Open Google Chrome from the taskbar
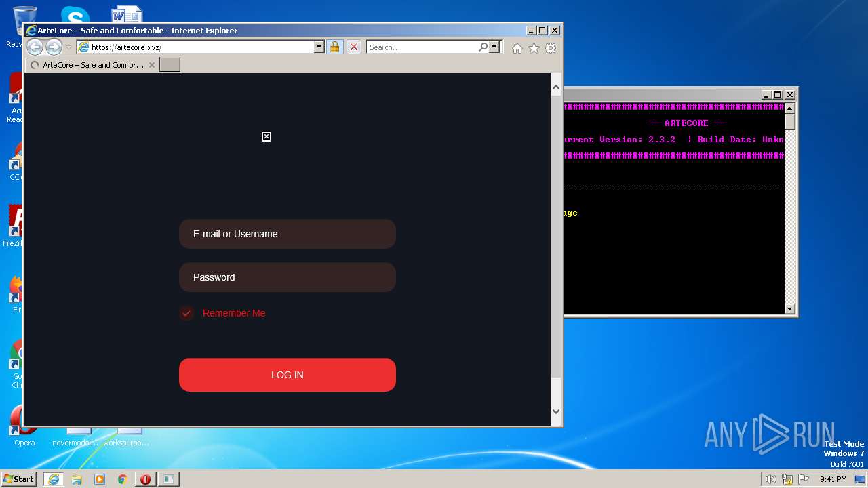 [122, 479]
